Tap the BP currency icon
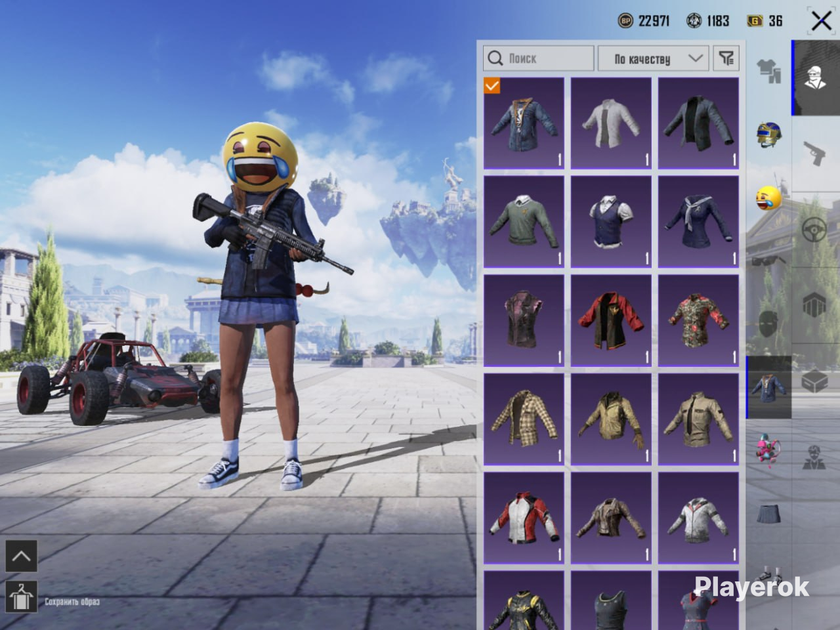 [625, 21]
